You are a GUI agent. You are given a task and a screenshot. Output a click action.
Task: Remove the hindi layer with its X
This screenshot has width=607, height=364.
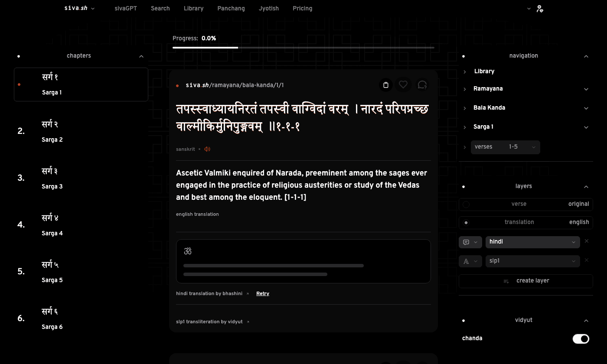tap(587, 241)
